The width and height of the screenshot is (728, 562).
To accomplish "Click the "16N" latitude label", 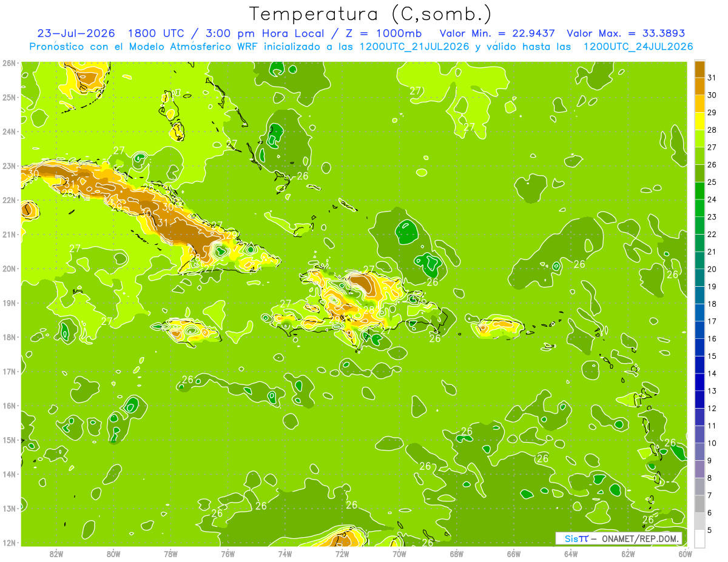I will tap(9, 406).
